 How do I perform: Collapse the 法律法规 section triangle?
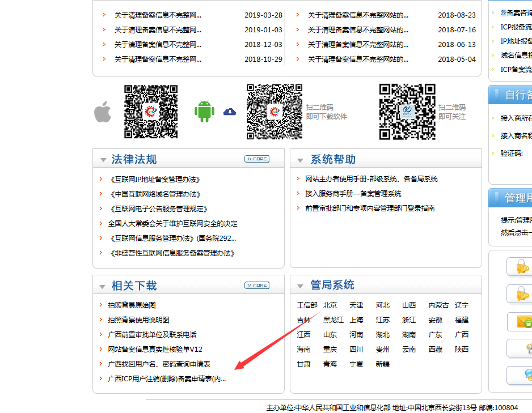tap(103, 160)
